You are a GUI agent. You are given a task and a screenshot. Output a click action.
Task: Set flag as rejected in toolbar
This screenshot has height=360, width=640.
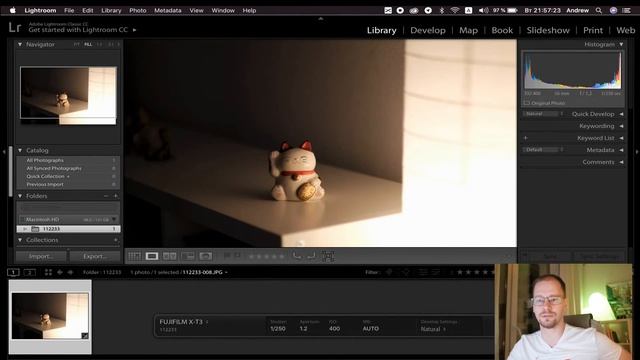pyautogui.click(x=237, y=256)
